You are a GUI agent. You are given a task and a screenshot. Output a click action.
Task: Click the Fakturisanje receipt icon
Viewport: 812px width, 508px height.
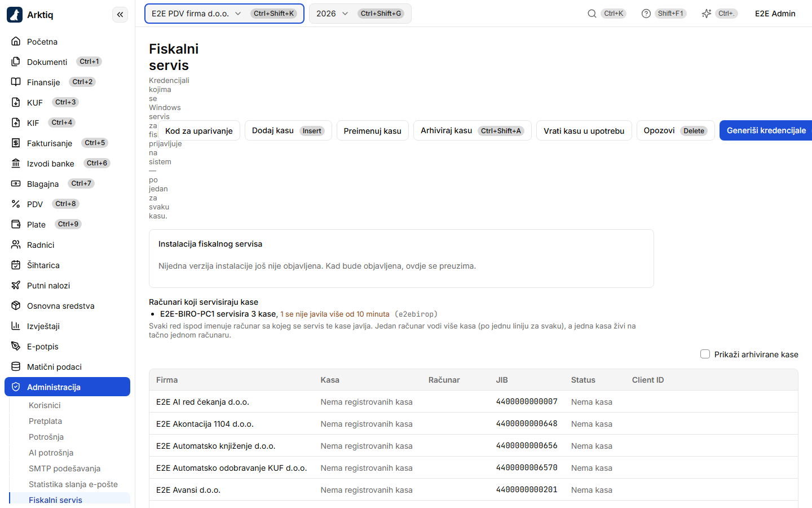16,143
